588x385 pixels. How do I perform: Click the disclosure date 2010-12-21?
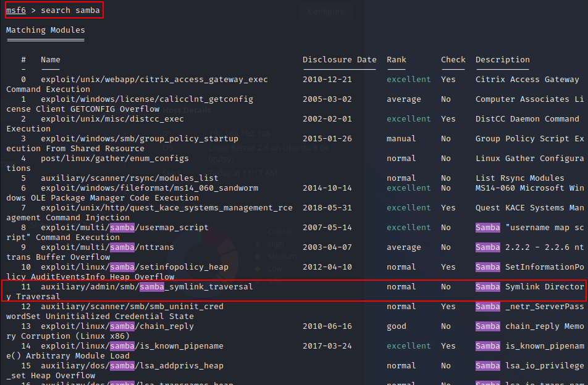(x=327, y=80)
